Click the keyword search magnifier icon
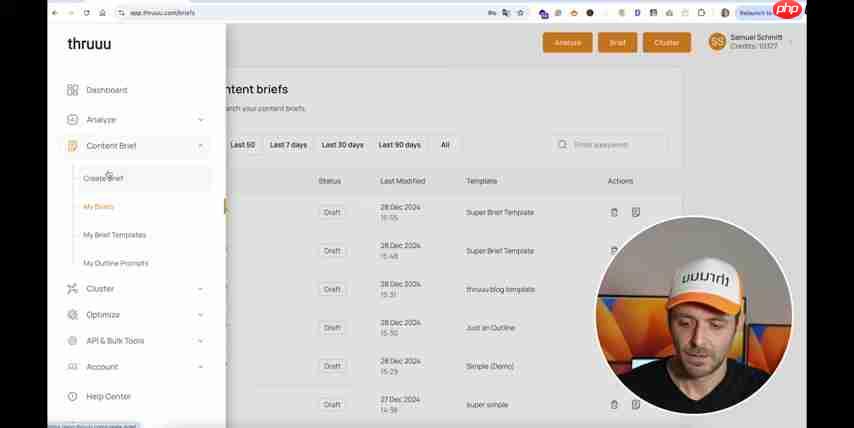The width and height of the screenshot is (854, 428). coord(563,145)
